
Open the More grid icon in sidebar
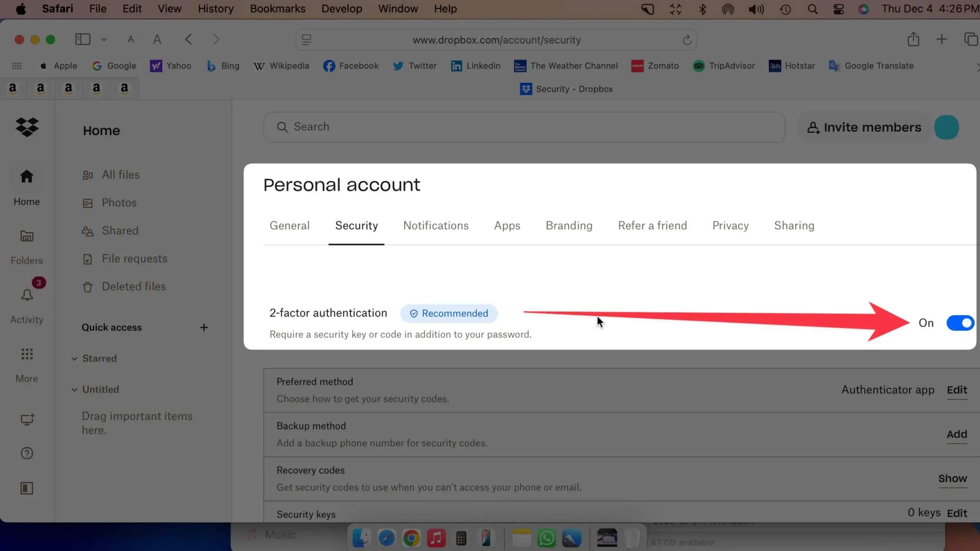click(x=26, y=354)
